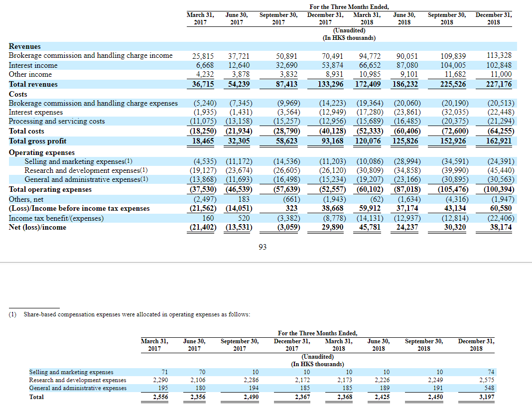Click the Others, net row label
Image resolution: width=532 pixels, height=414 pixels.
[26, 199]
